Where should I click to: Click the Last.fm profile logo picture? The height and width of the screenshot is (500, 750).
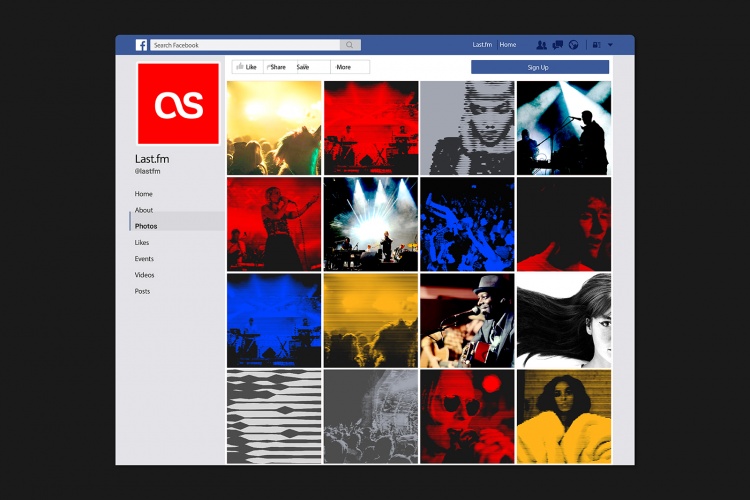178,104
